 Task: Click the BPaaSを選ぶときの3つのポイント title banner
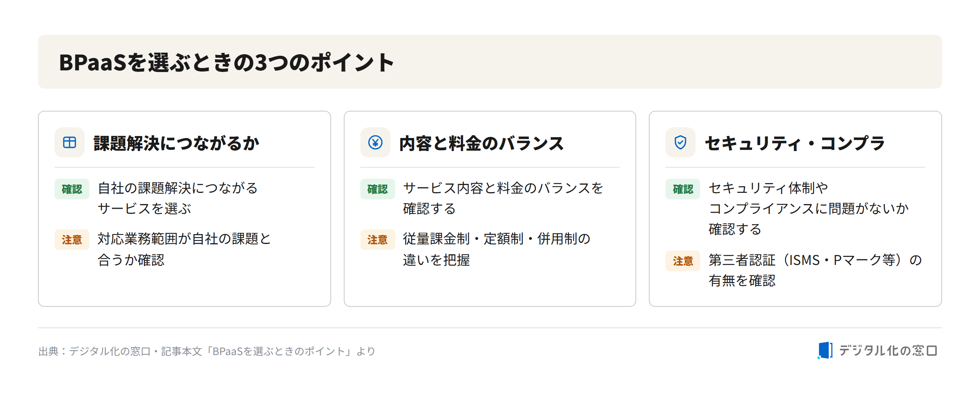click(490, 62)
